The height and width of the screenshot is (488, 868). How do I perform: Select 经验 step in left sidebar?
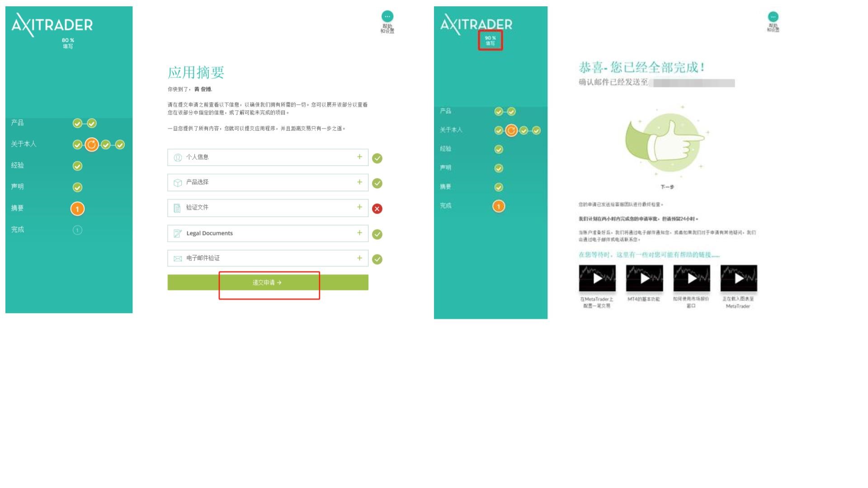coord(18,165)
